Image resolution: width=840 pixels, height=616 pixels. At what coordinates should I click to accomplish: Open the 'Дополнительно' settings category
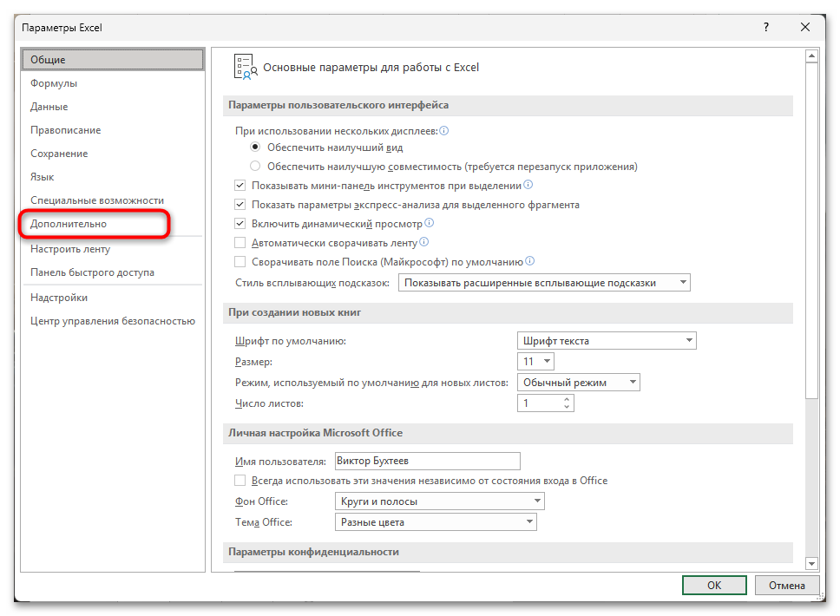click(x=69, y=224)
